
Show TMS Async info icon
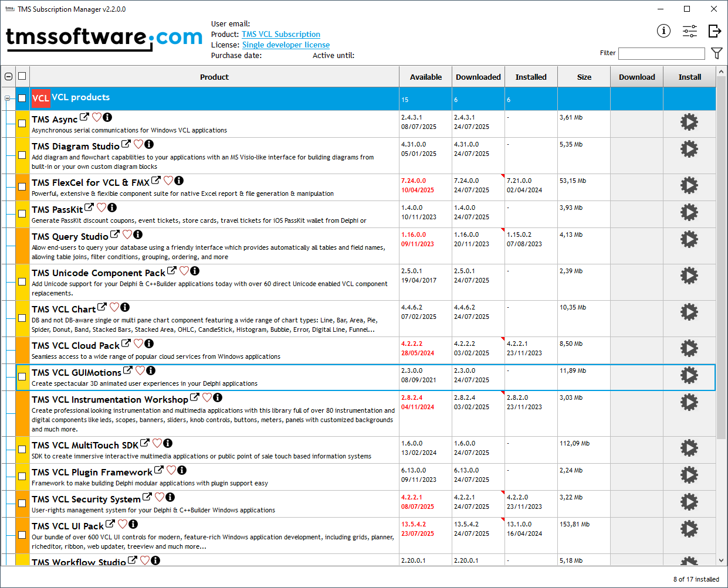coord(107,117)
